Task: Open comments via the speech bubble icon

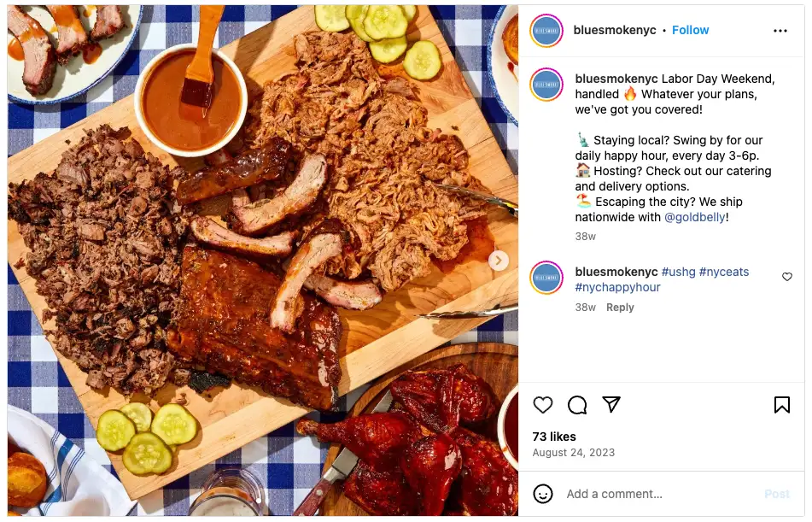Action: tap(577, 405)
